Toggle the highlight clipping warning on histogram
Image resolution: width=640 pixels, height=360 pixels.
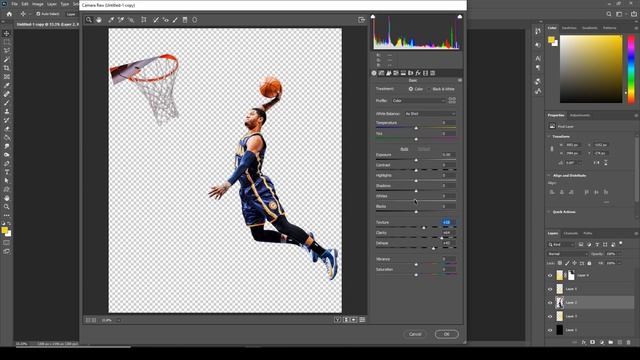click(460, 17)
